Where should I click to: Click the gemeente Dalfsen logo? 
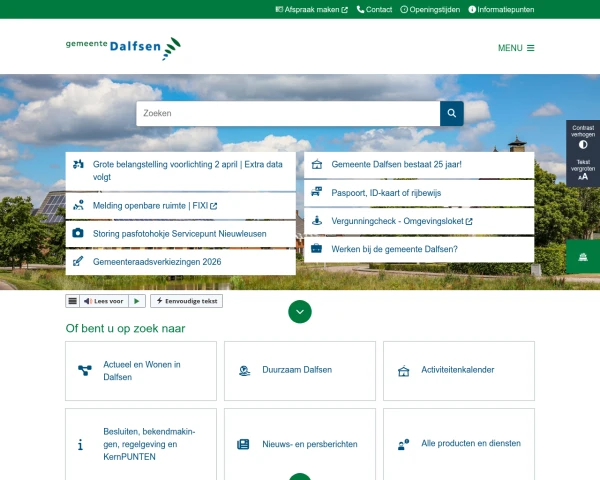point(123,48)
